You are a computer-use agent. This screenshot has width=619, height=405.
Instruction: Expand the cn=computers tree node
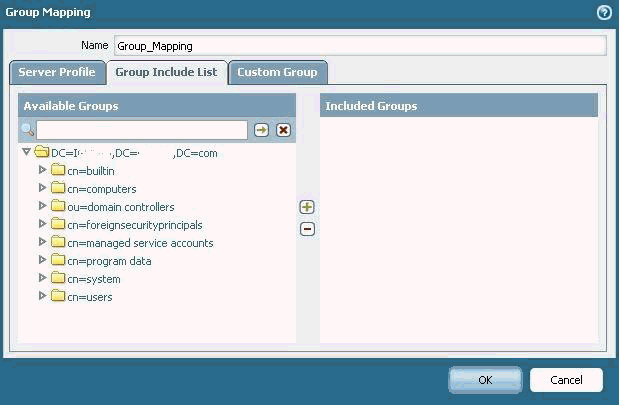42,189
